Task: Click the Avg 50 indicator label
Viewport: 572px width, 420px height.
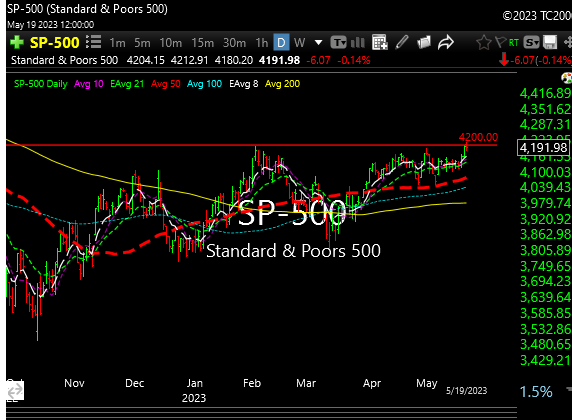Action: [x=166, y=84]
